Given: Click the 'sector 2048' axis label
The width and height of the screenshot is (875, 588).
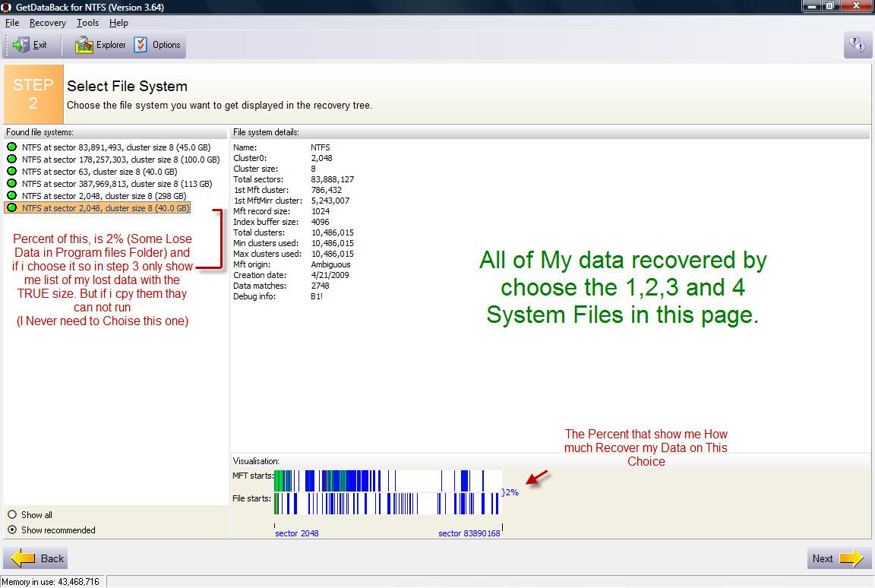Looking at the screenshot, I should point(297,533).
